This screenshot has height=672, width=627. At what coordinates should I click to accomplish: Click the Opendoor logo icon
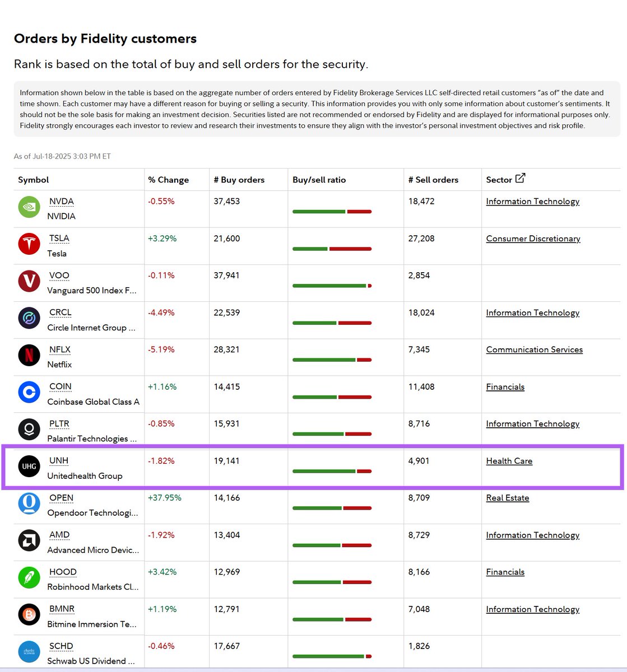click(x=29, y=503)
